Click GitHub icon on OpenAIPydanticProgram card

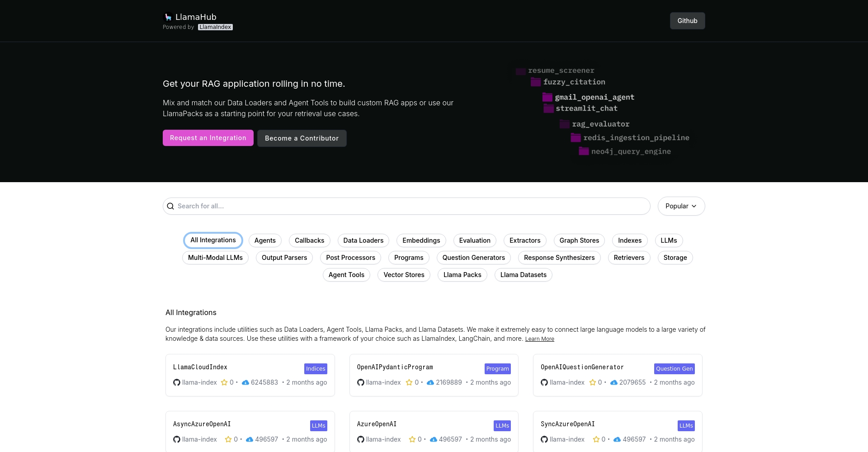pos(361,382)
